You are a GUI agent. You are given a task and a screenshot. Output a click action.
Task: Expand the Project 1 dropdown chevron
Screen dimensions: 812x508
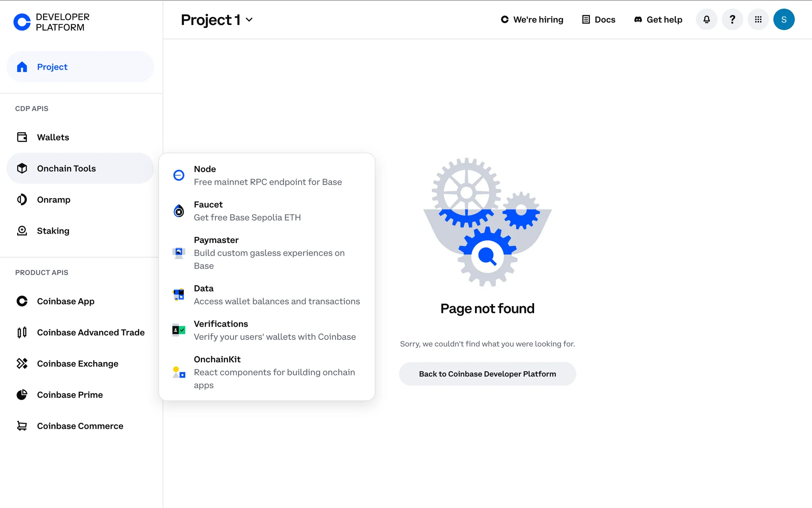point(249,20)
